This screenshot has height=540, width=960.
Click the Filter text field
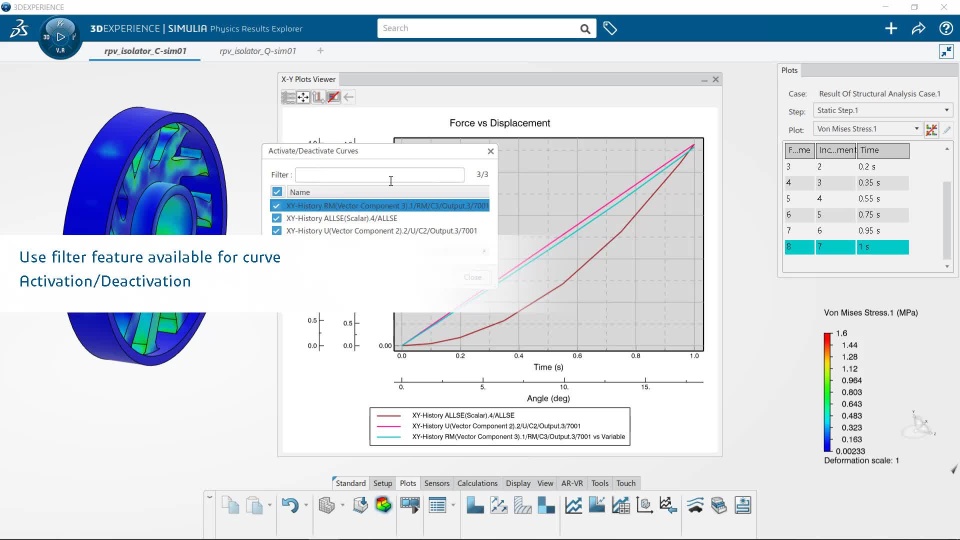click(x=380, y=174)
